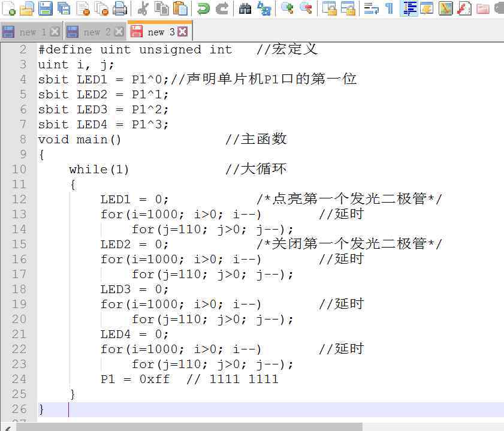The width and height of the screenshot is (504, 431).
Task: Open Find with the binoculars icon
Action: pyautogui.click(x=245, y=8)
